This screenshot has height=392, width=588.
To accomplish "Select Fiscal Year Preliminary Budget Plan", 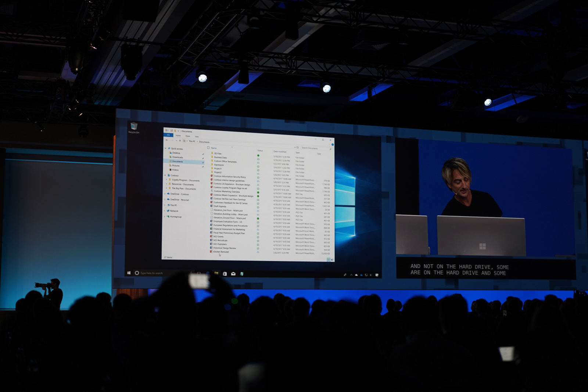I will tap(229, 233).
